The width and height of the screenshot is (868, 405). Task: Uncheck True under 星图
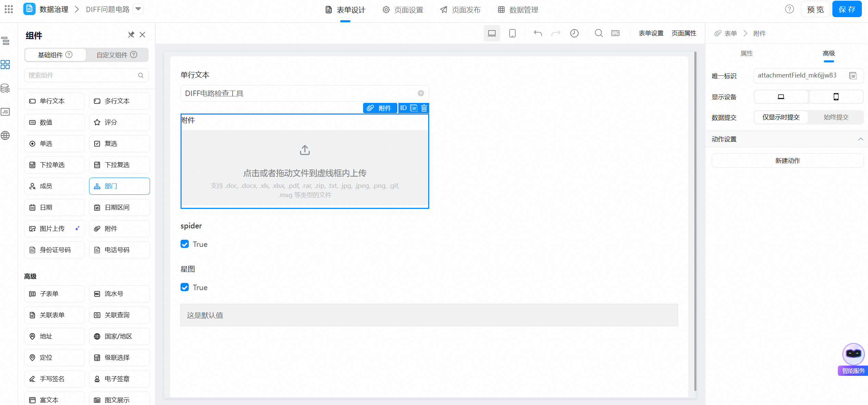click(185, 287)
